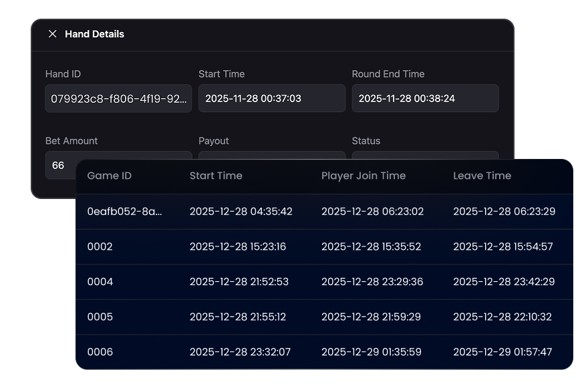Image resolution: width=588 pixels, height=386 pixels.
Task: Select leave time 2025-12-28 22:10:32 cell
Action: click(x=502, y=317)
